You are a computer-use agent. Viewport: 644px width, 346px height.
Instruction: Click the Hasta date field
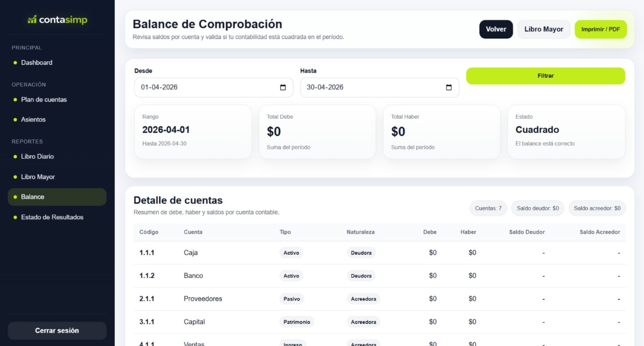coord(380,87)
